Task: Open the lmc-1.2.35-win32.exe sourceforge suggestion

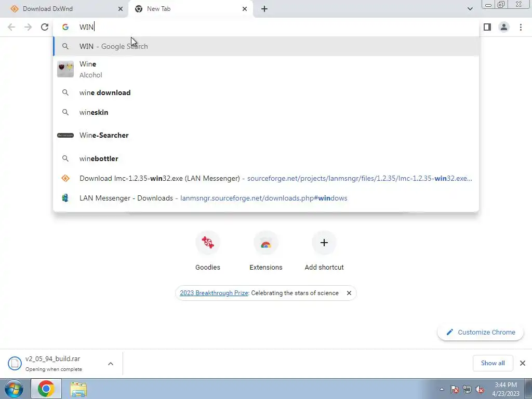Action: (x=266, y=179)
